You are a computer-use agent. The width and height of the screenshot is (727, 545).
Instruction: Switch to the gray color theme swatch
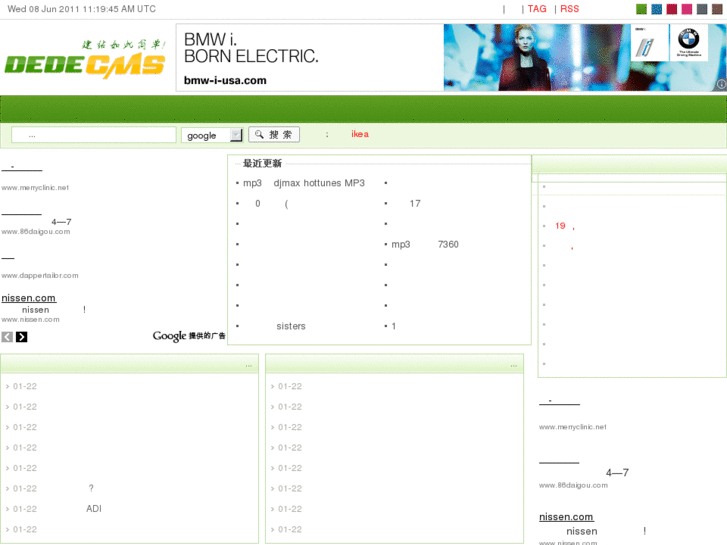[x=702, y=9]
